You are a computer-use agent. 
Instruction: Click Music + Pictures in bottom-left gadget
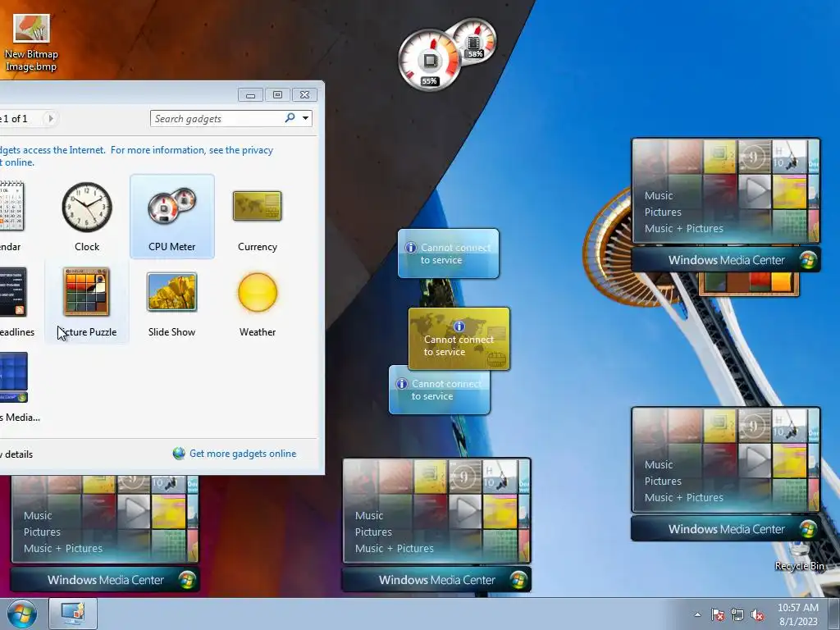[x=62, y=548]
